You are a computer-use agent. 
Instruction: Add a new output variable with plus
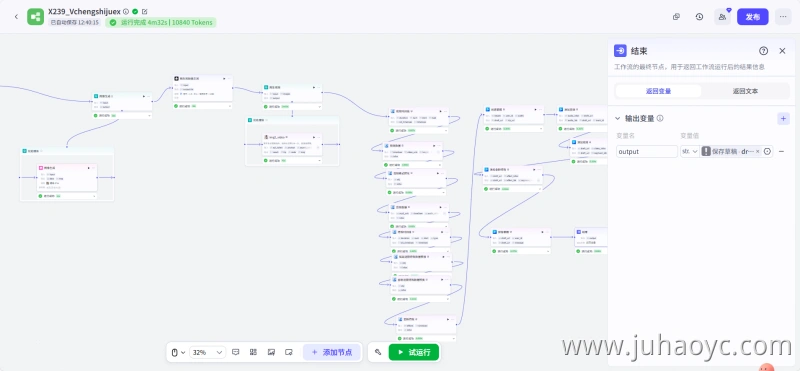coord(783,118)
